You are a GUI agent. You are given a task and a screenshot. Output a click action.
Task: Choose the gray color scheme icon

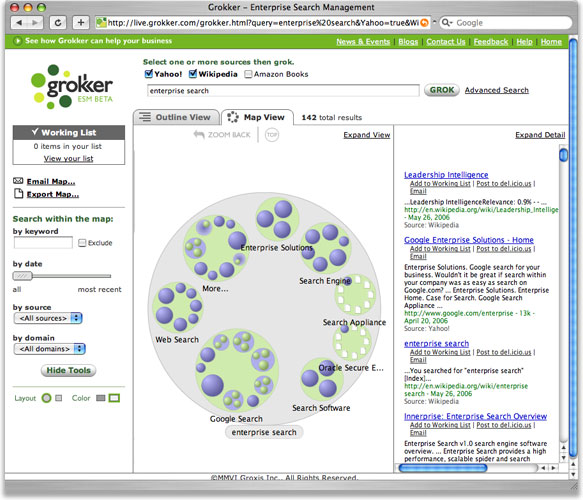click(x=100, y=398)
